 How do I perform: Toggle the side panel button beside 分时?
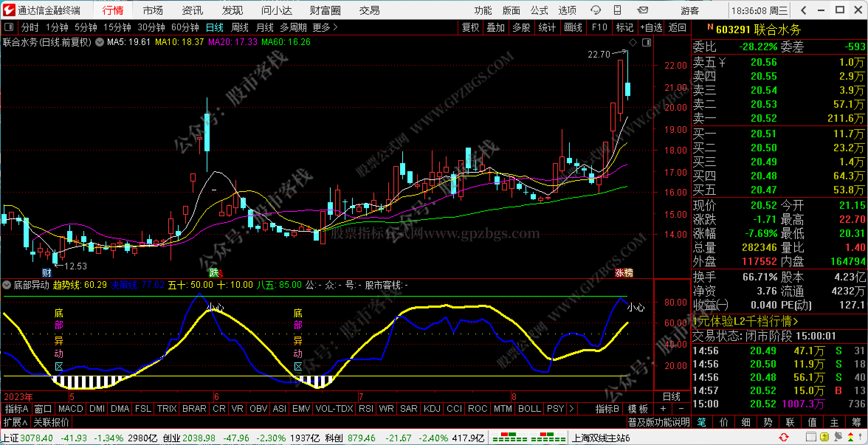click(x=8, y=27)
